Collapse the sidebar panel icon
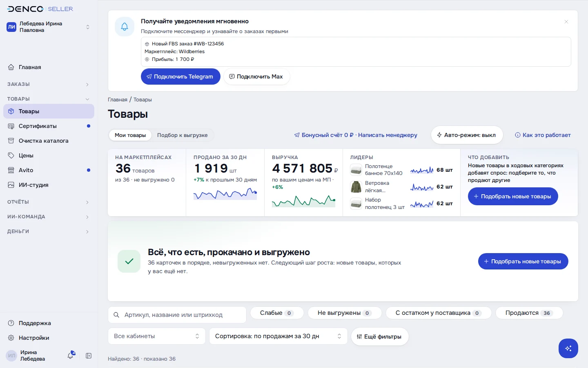 [89, 356]
